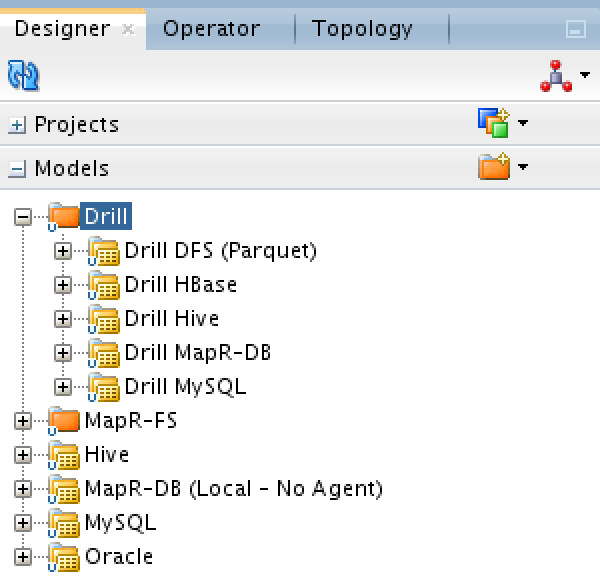Expand the MapR-FS folder

click(23, 421)
